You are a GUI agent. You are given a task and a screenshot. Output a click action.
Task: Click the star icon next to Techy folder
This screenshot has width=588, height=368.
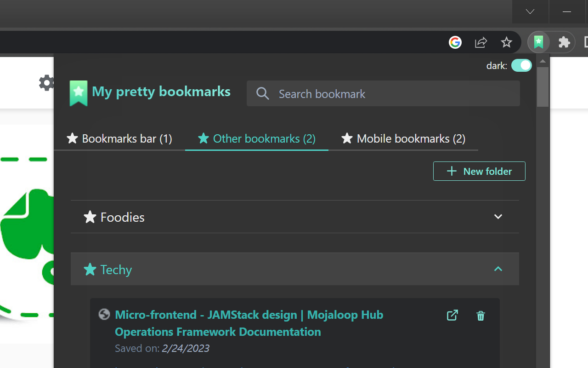pyautogui.click(x=90, y=269)
